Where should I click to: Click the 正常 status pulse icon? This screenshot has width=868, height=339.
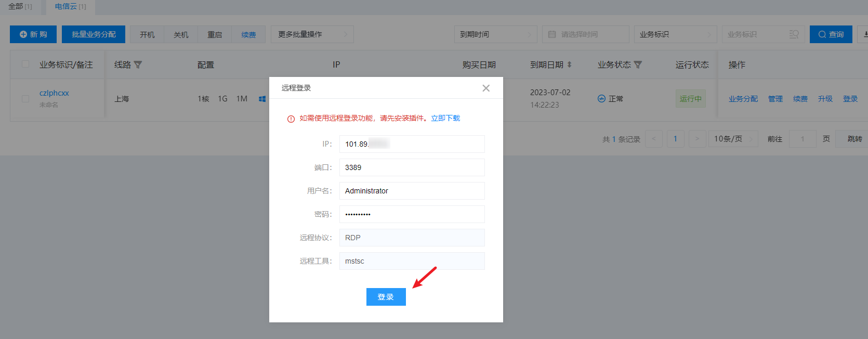601,99
